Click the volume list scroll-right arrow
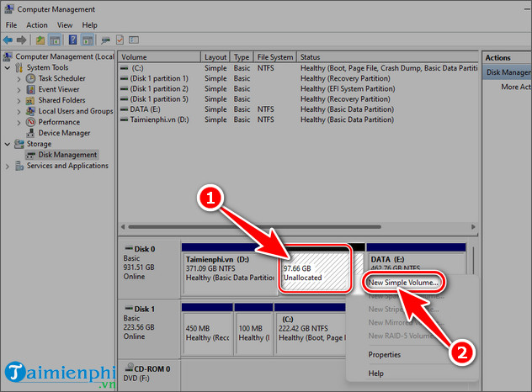The image size is (532, 392). pyautogui.click(x=473, y=227)
